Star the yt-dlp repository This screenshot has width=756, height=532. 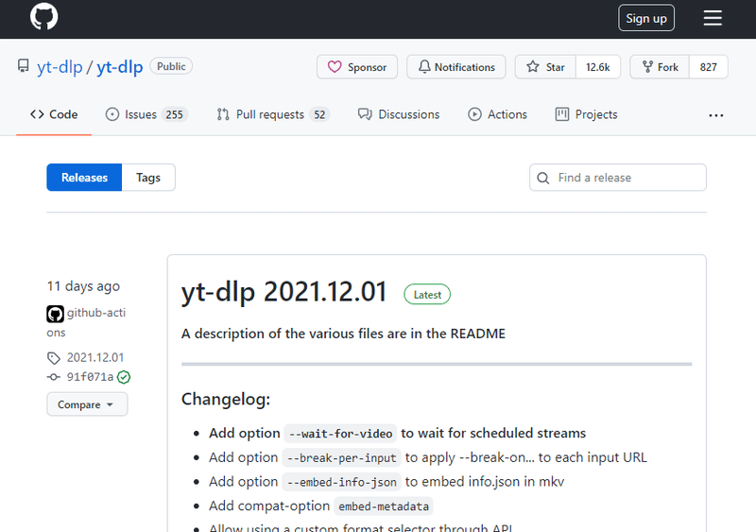coord(545,67)
